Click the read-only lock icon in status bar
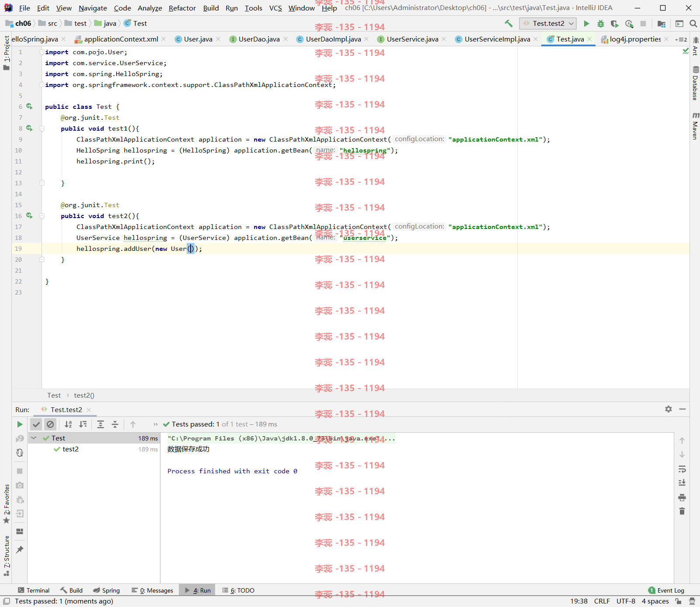This screenshot has height=607, width=700. [x=678, y=601]
